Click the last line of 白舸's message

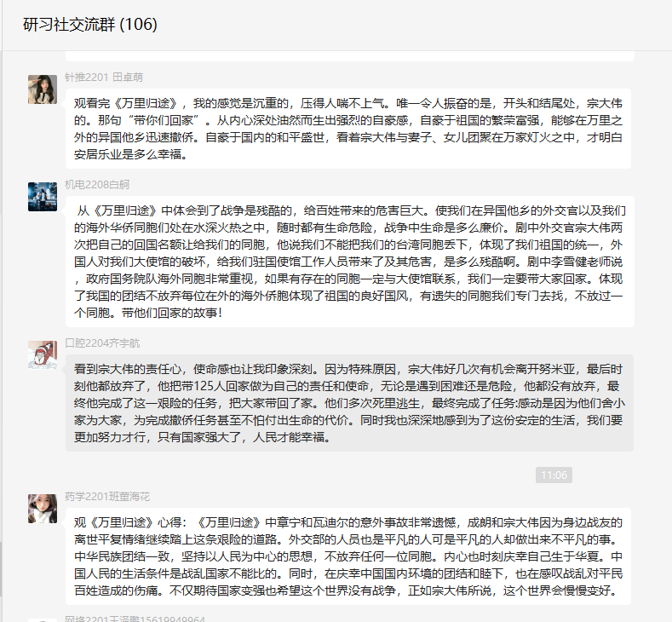click(x=148, y=313)
